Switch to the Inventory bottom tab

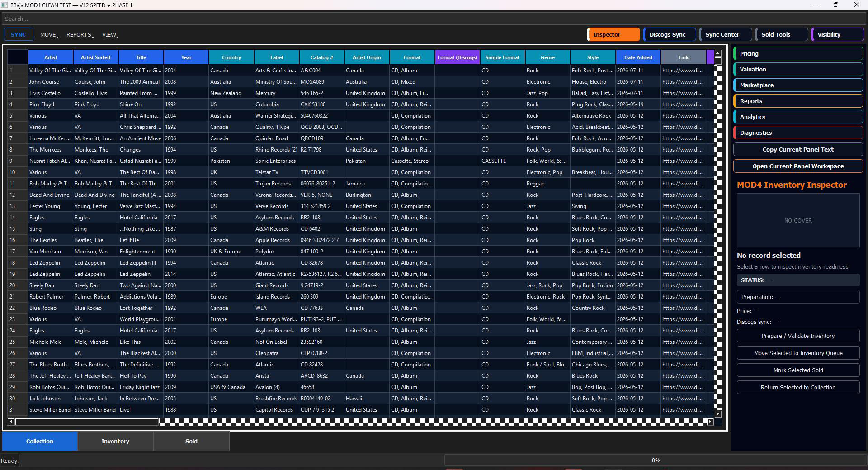pos(115,441)
